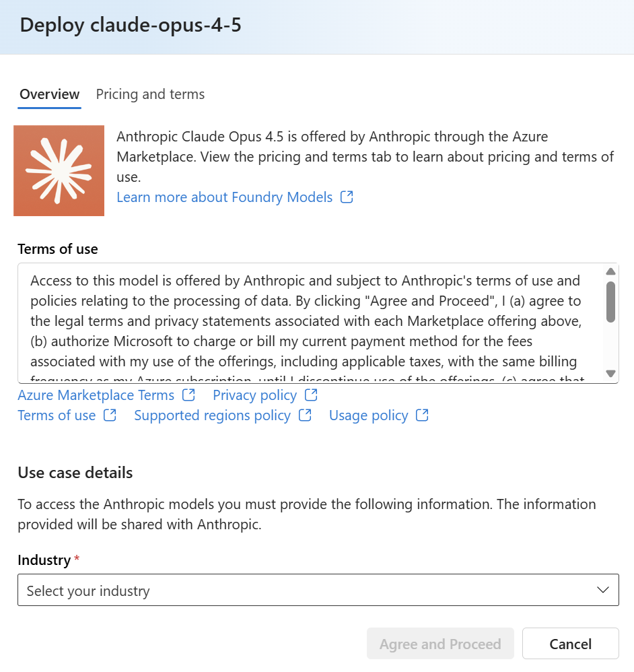Viewport: 634px width, 672px height.
Task: Click external-link icon next to Privacy policy
Action: [x=311, y=395]
